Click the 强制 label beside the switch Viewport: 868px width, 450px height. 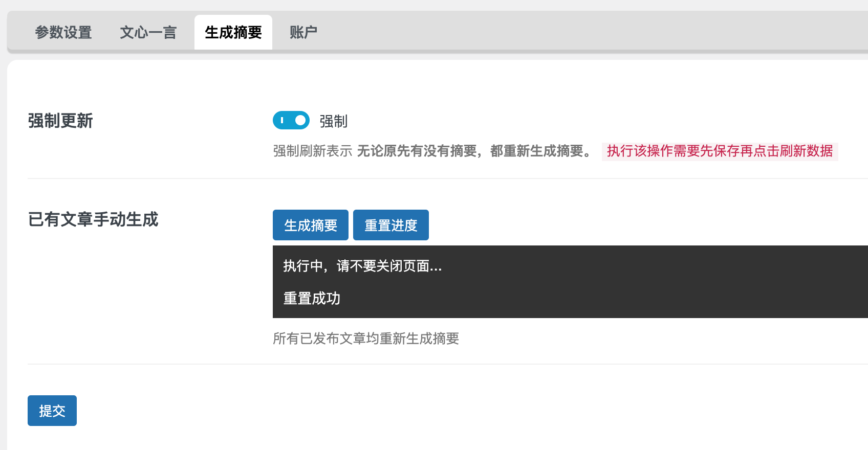333,121
